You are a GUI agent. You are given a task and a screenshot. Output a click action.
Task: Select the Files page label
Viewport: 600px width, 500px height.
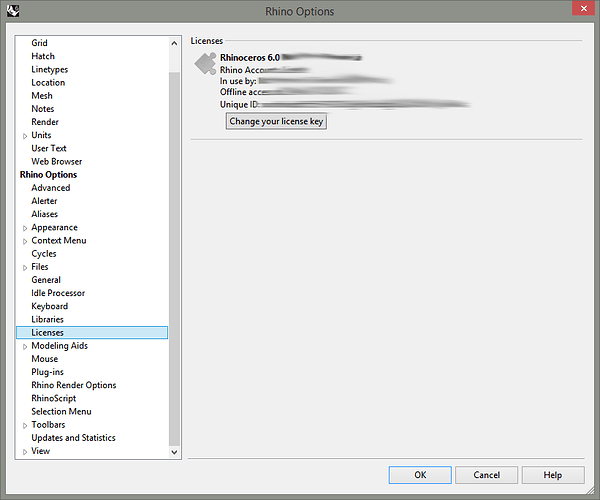tap(40, 267)
